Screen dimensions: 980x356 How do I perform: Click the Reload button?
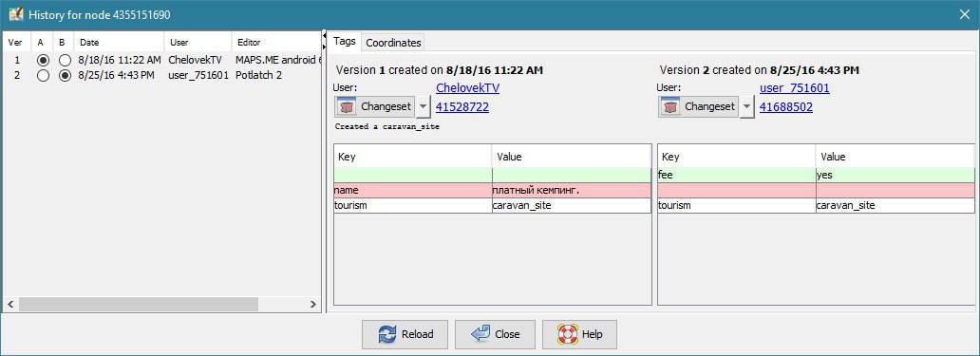click(x=405, y=334)
